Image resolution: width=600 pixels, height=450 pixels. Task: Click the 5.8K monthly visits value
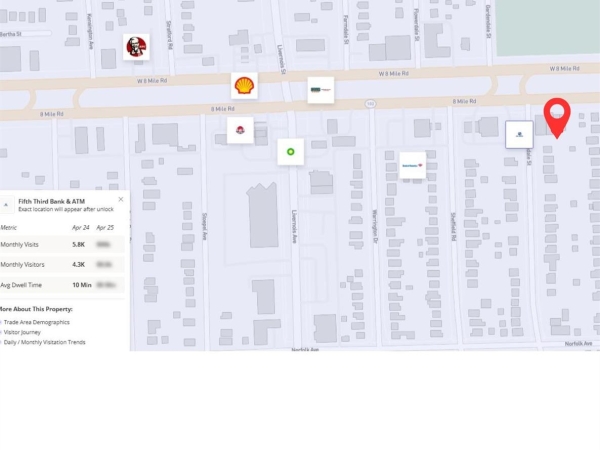coord(78,245)
